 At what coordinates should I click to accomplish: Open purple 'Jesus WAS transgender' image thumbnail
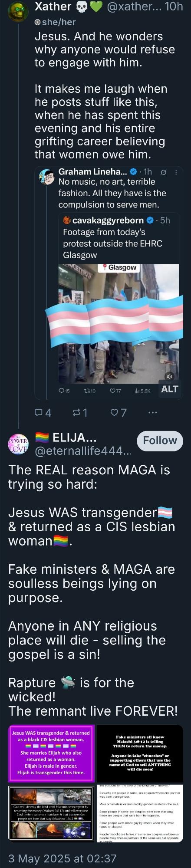[x=51, y=753]
